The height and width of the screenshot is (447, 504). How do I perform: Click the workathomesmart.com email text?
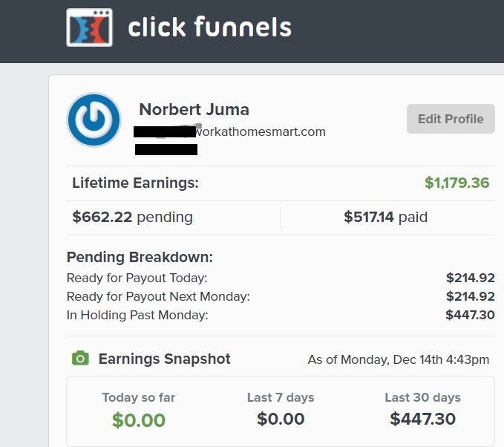261,132
